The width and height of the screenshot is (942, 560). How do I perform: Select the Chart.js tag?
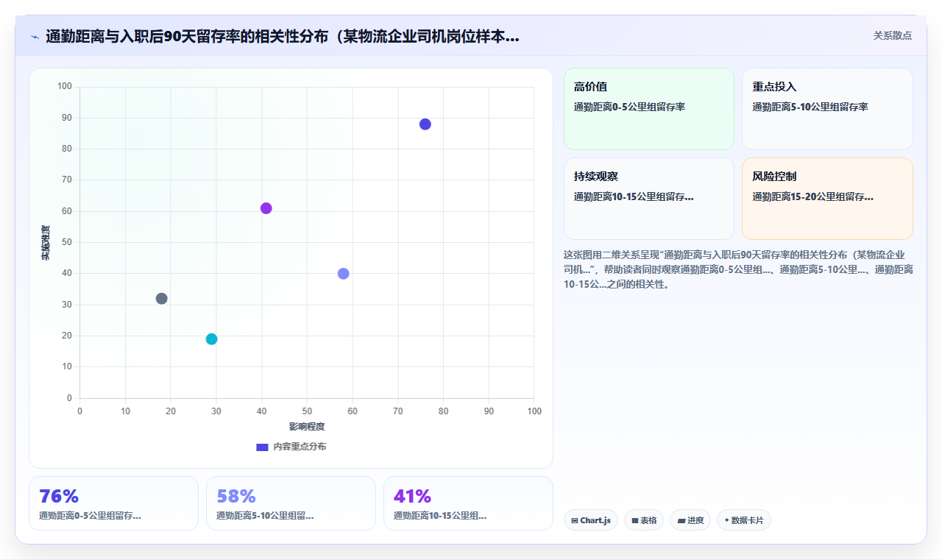pos(591,520)
